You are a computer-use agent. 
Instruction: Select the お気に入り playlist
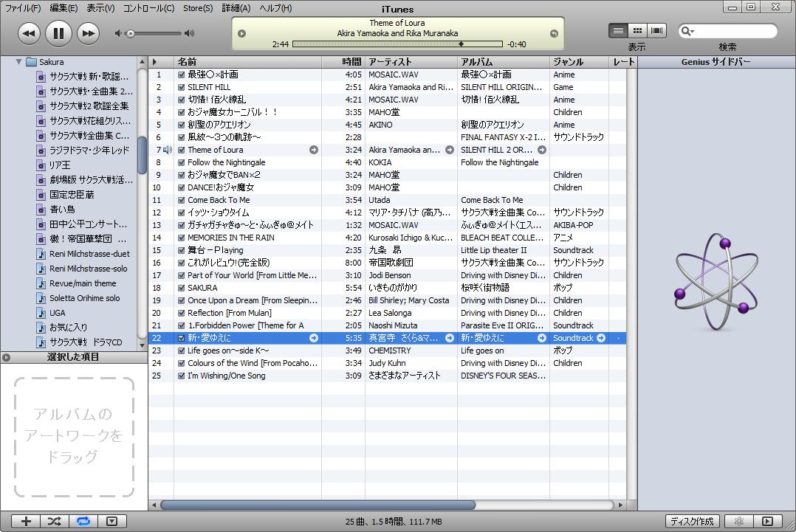click(x=68, y=328)
